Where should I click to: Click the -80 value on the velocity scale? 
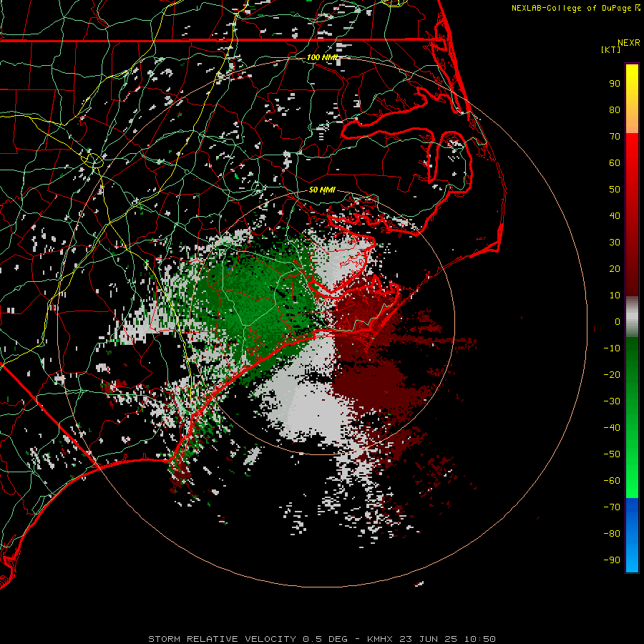click(x=612, y=534)
